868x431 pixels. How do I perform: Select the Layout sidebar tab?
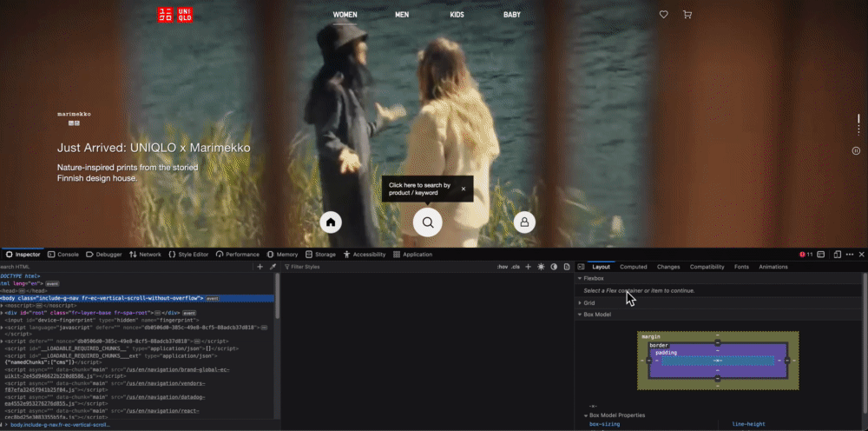click(602, 267)
